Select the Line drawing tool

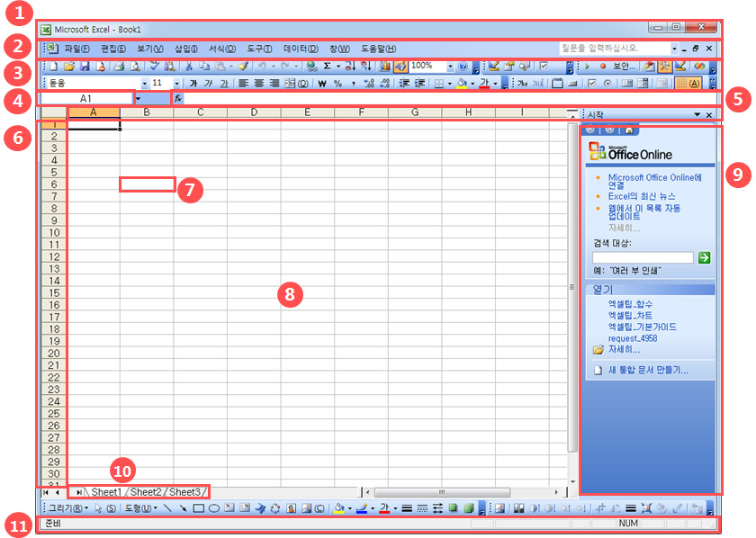(x=167, y=508)
